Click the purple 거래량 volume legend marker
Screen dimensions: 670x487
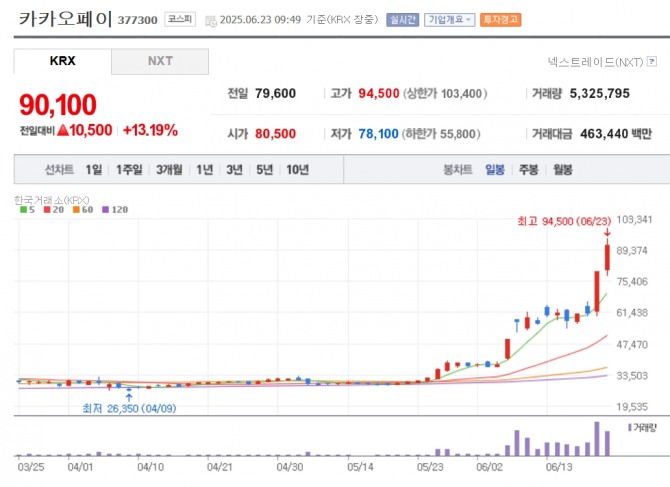tap(630, 428)
